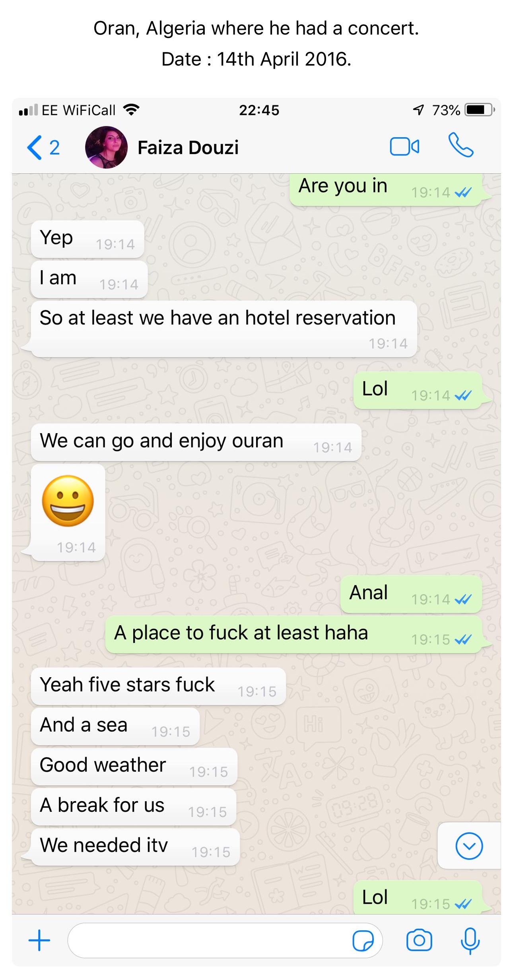Open Faiza Douzi's profile picture
The image size is (513, 980).
tap(106, 147)
